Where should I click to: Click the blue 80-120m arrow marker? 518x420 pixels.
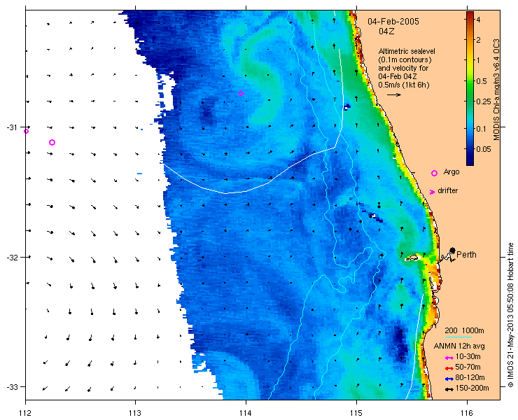tap(449, 379)
